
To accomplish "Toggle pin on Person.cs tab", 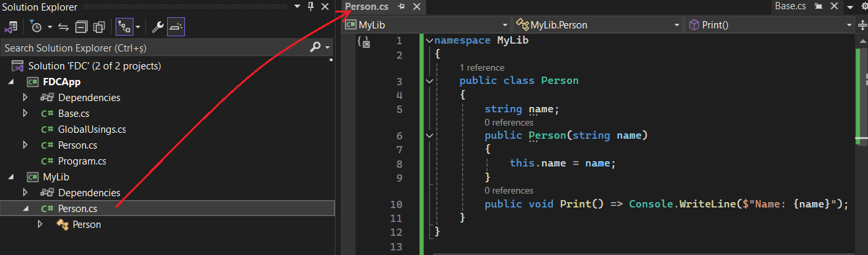I will (x=401, y=7).
